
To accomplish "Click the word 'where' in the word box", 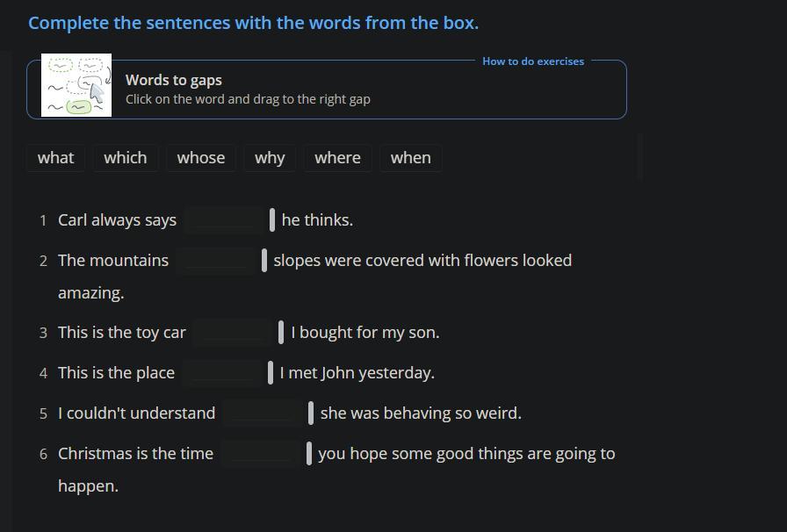I will pyautogui.click(x=337, y=158).
